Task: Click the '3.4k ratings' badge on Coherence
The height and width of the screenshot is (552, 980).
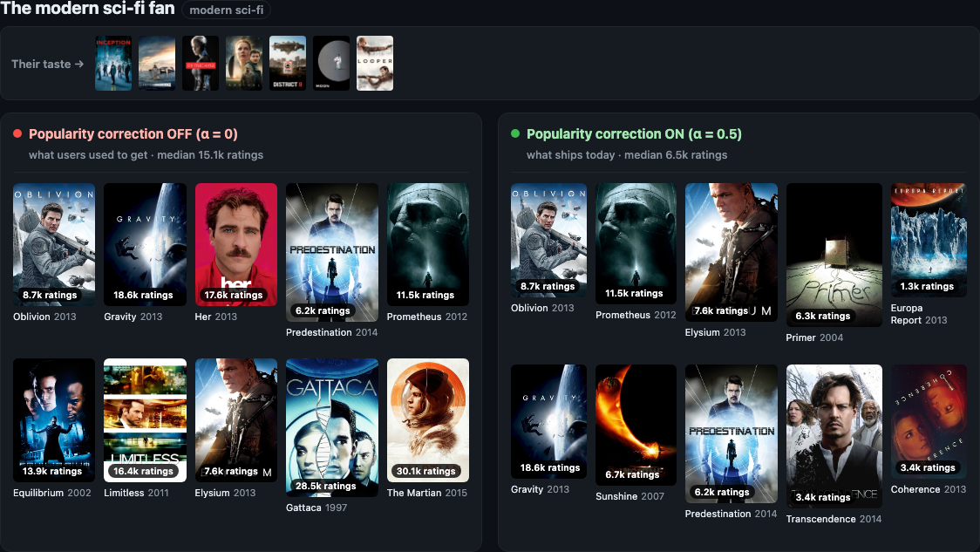Action: click(928, 467)
